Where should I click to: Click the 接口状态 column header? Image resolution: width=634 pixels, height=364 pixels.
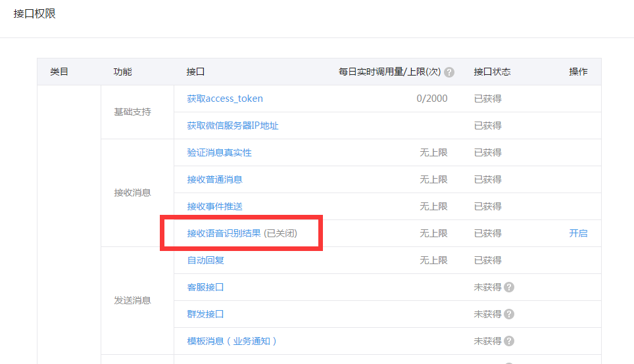(x=492, y=72)
